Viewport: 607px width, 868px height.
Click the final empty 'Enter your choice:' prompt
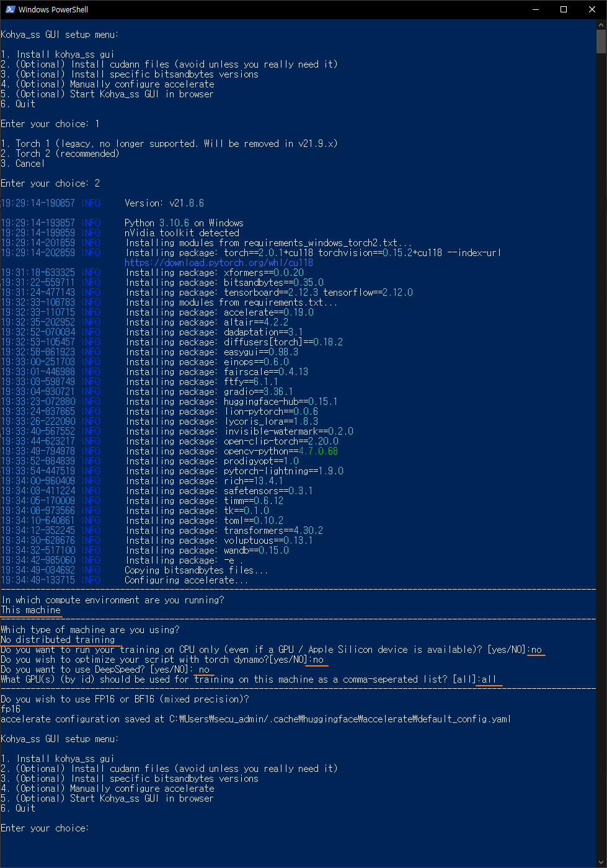[x=45, y=828]
